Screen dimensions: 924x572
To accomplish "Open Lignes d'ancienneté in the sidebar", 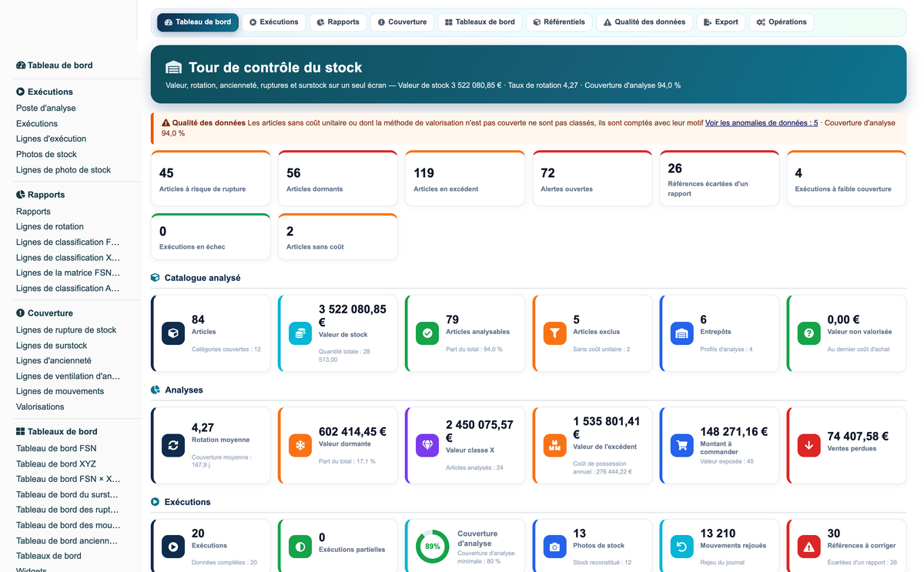I will tap(54, 361).
